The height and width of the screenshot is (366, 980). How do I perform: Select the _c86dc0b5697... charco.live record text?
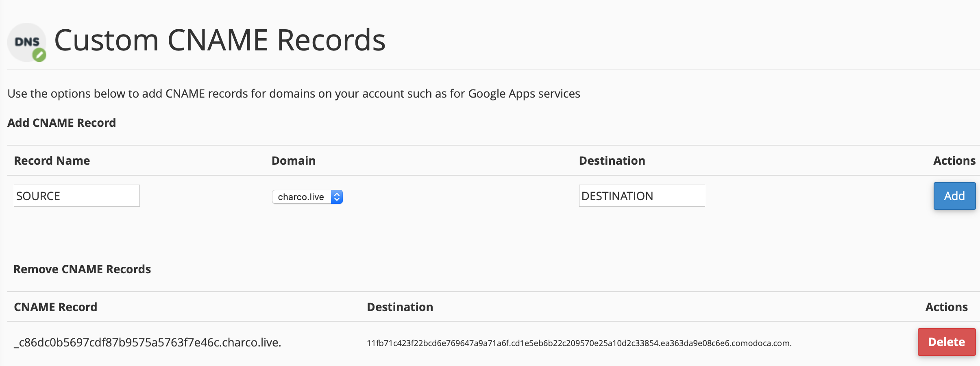[148, 342]
